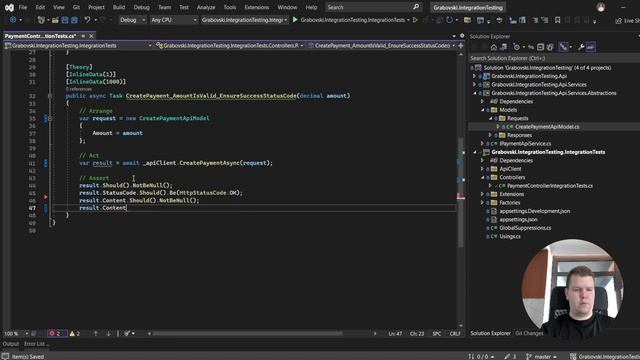Open the member navigation dropdown CreatePayment_AmountIsValid

pos(382,46)
